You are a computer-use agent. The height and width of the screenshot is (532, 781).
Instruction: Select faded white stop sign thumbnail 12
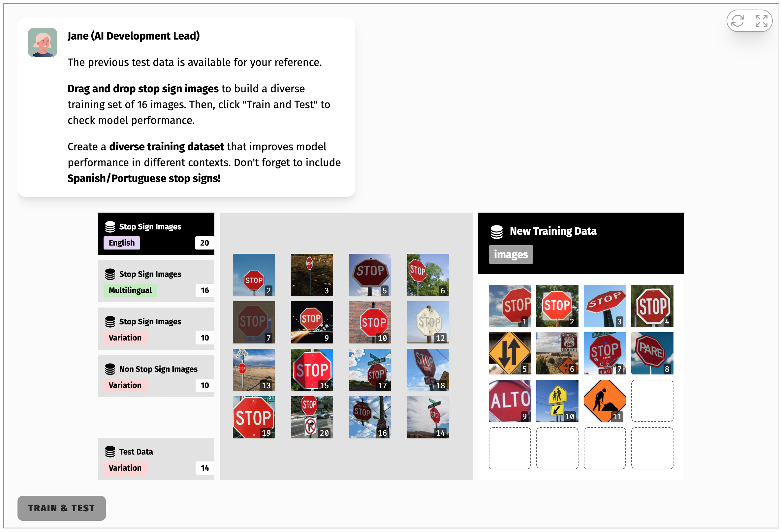tap(428, 322)
